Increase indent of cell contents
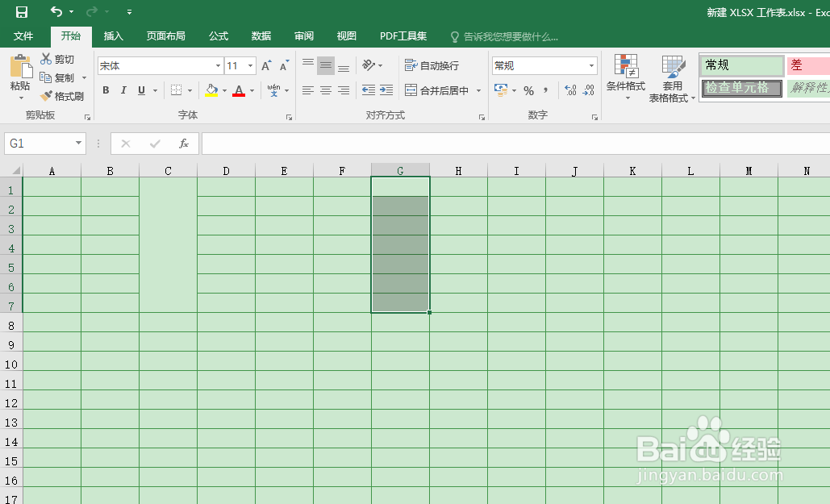The image size is (830, 504). click(386, 90)
